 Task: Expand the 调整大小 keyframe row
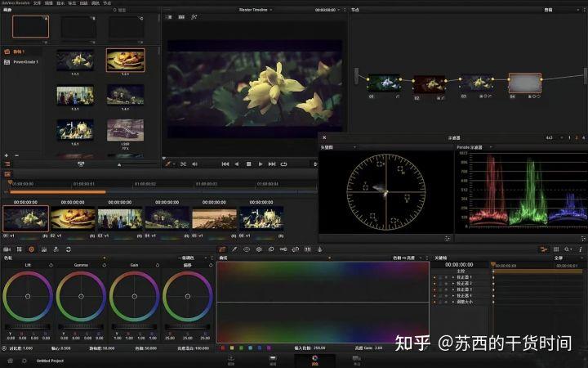[453, 302]
